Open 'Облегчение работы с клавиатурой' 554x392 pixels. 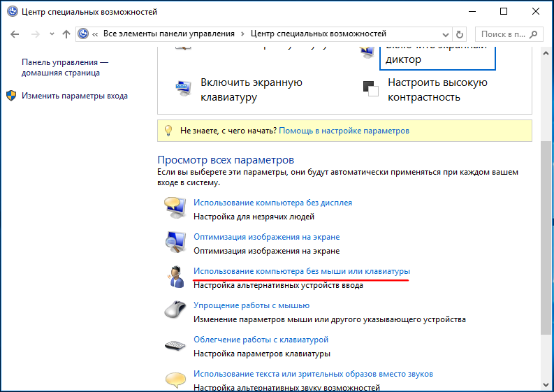(x=261, y=340)
